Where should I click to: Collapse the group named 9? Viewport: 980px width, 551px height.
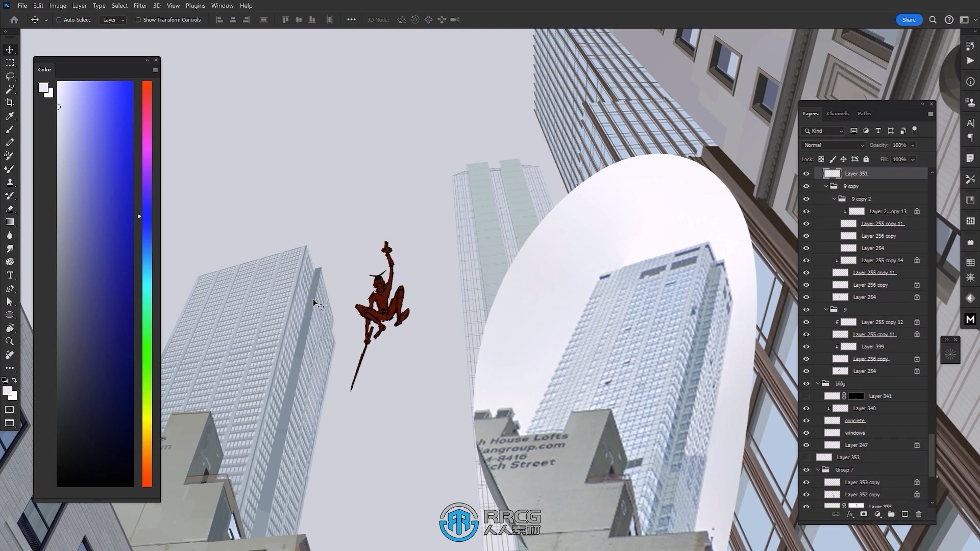point(826,310)
